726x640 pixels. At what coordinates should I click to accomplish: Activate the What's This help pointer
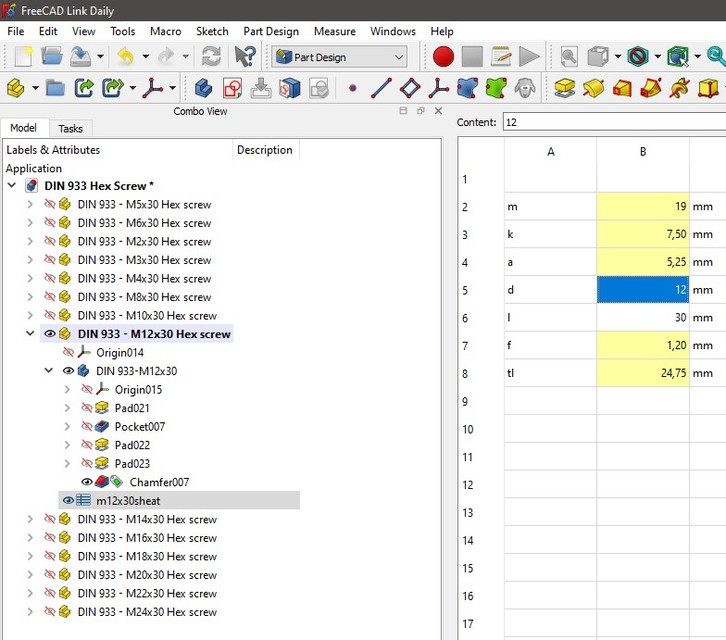pyautogui.click(x=244, y=57)
